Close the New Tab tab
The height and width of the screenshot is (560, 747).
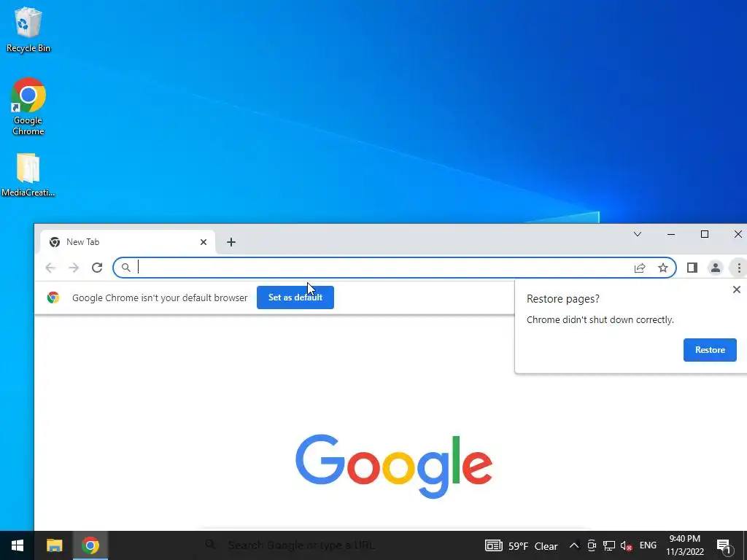(204, 242)
